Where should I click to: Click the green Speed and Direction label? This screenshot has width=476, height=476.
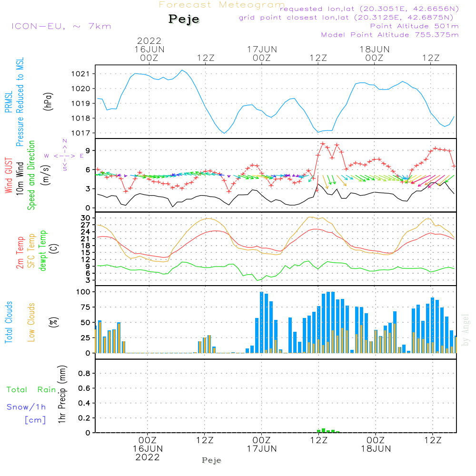[x=32, y=175]
